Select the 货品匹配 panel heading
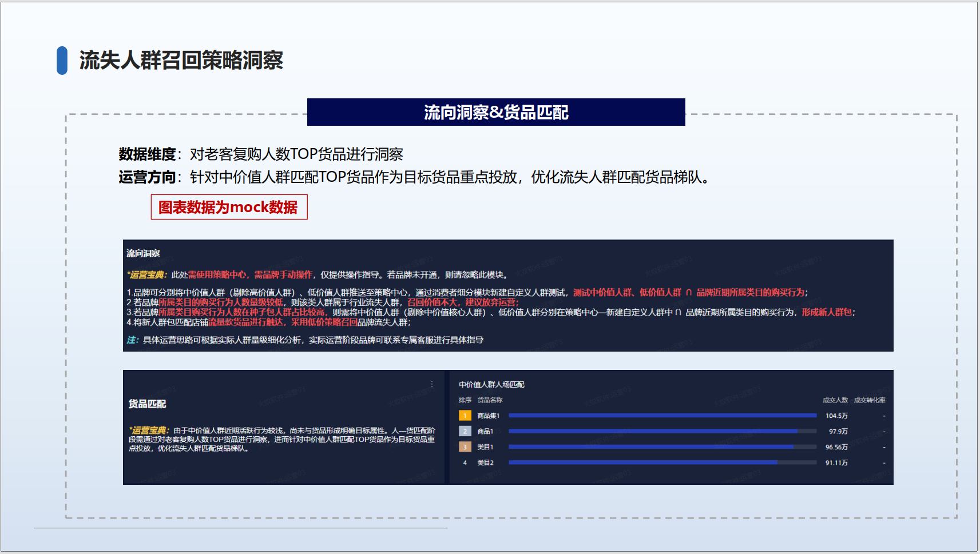Screen dimensions: 980x554 pos(147,404)
